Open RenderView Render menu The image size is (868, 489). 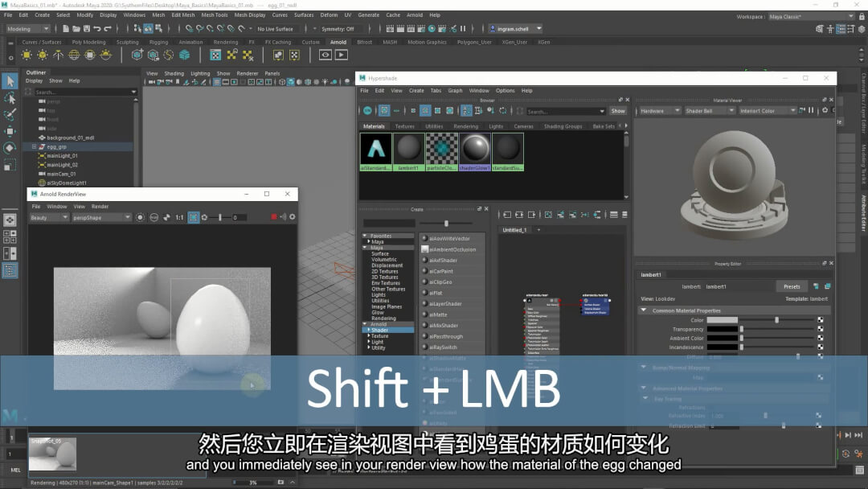(x=100, y=206)
